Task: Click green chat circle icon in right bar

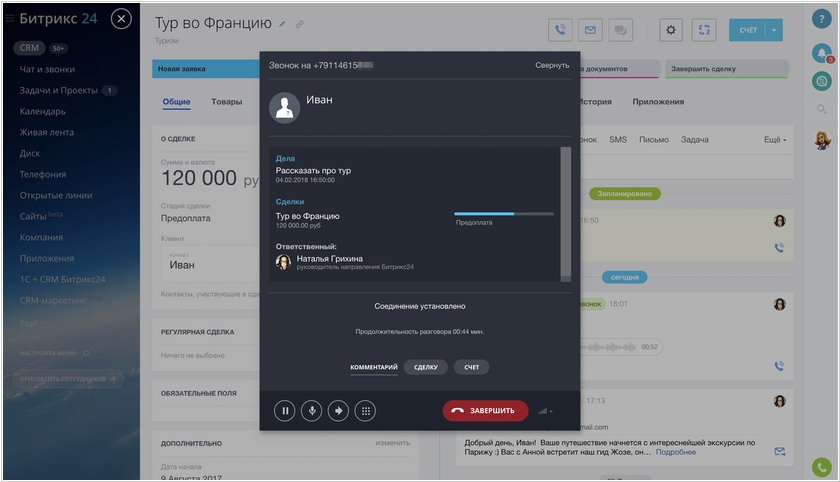Action: [x=821, y=81]
